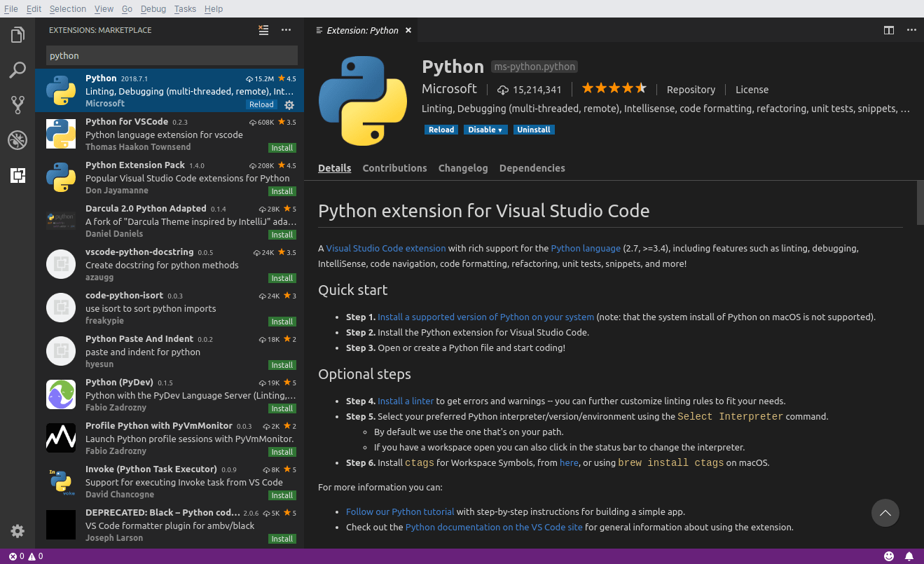Open the Explorer view in activity bar
924x564 pixels.
tap(18, 34)
